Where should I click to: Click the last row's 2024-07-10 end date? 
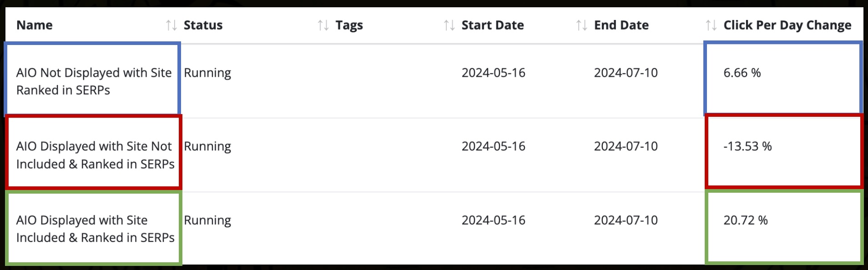tap(626, 220)
